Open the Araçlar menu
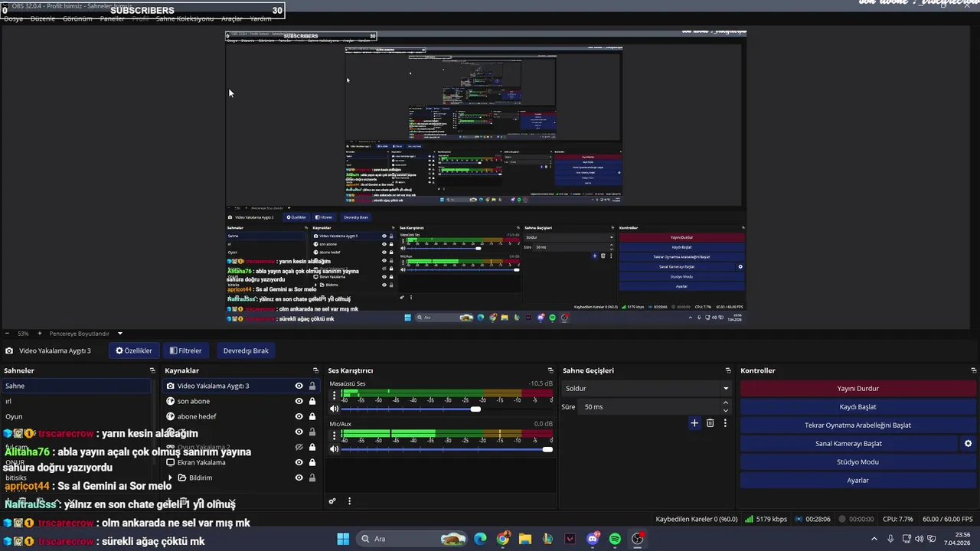Viewport: 980px width, 551px height. point(231,18)
